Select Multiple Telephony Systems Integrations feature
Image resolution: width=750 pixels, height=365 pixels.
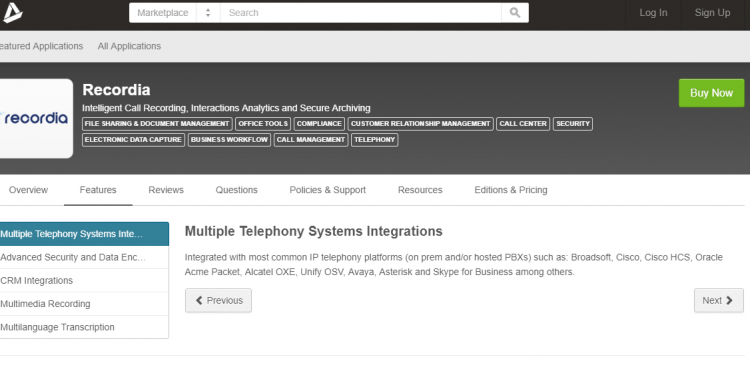(84, 234)
